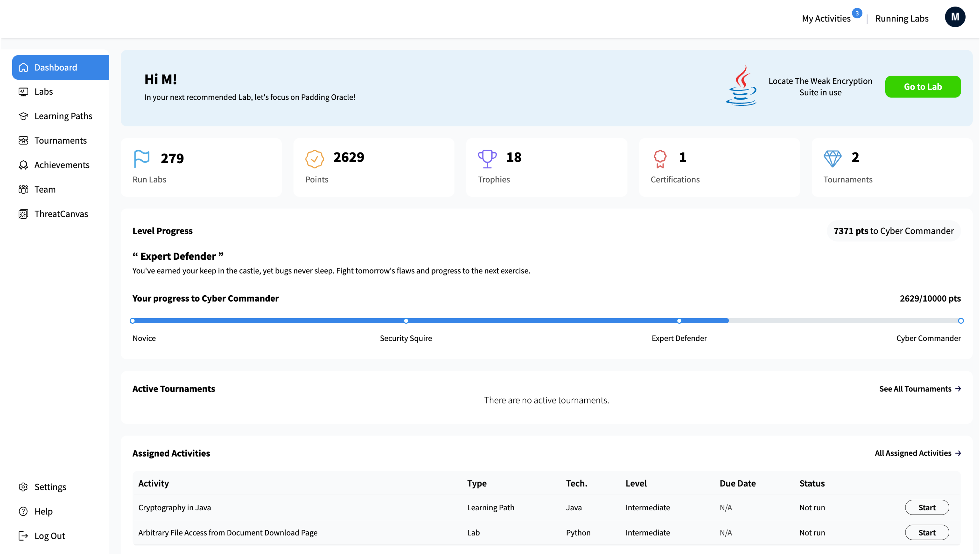The width and height of the screenshot is (980, 555).
Task: Click the green Go to Lab button
Action: click(x=923, y=87)
